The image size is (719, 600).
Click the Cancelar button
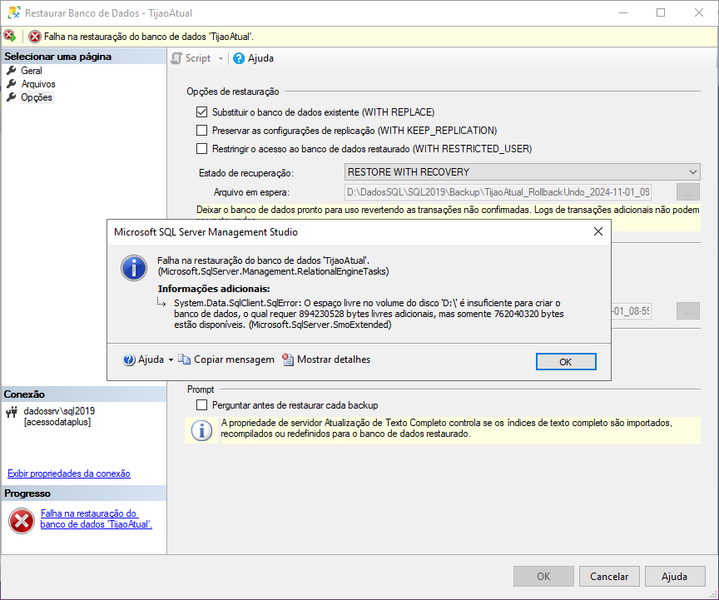609,576
